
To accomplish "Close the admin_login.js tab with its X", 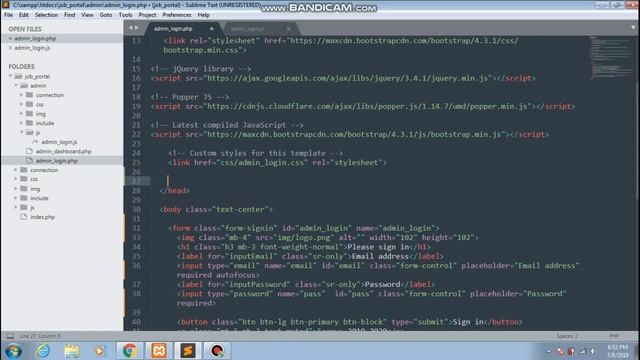I will [288, 29].
